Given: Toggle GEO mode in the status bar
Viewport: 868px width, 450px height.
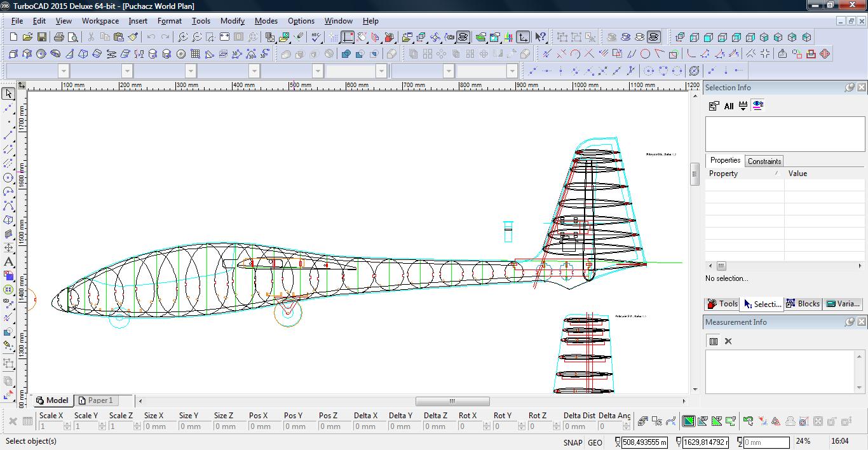Looking at the screenshot, I should tap(595, 442).
